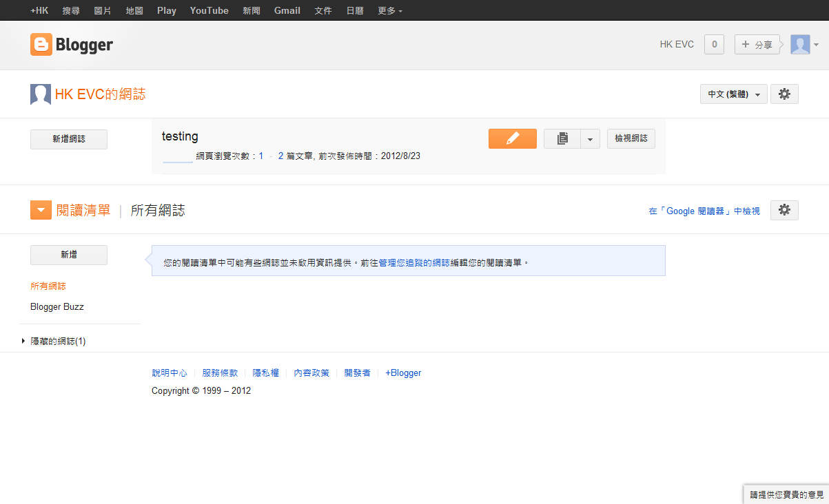
Task: Click HK EVC name in header
Action: [x=677, y=44]
